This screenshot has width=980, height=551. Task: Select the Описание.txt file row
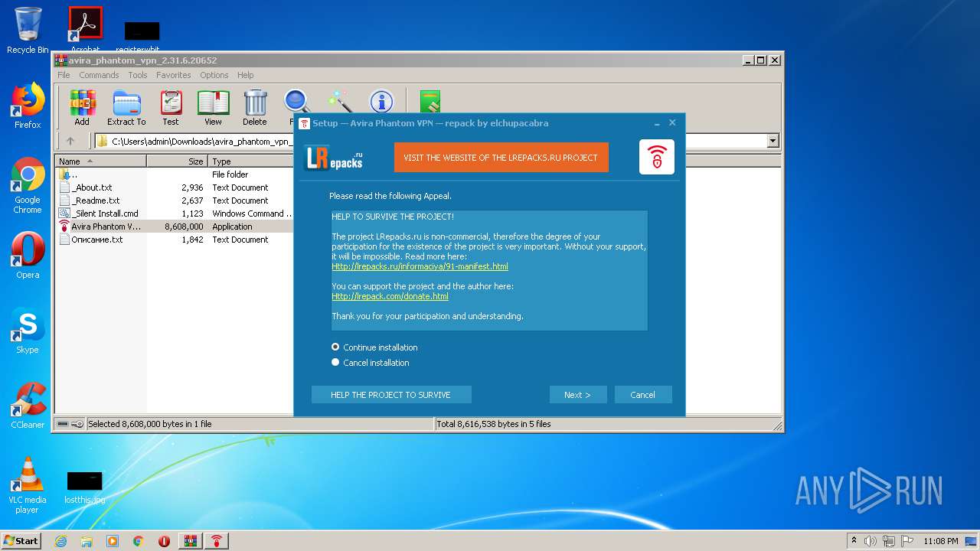pyautogui.click(x=175, y=240)
